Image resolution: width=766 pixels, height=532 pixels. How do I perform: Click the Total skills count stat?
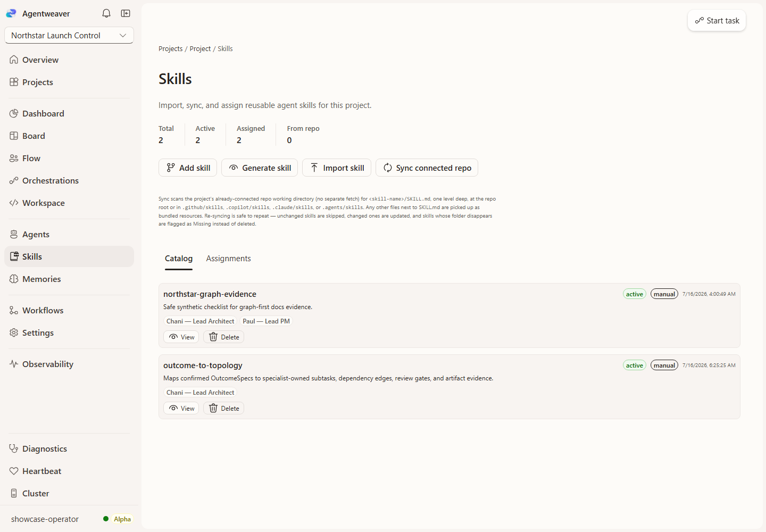(166, 135)
